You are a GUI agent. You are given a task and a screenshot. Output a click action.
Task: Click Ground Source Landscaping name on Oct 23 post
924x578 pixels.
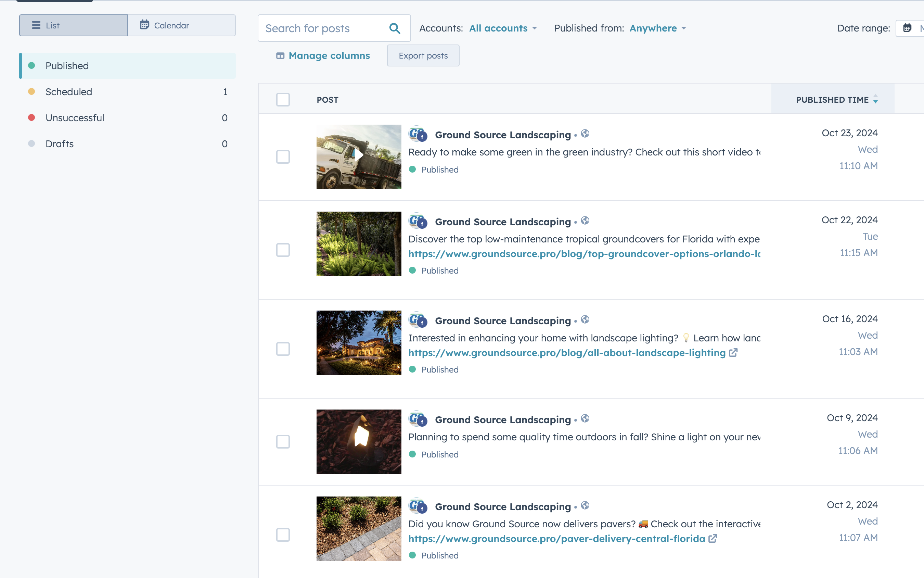click(x=503, y=135)
